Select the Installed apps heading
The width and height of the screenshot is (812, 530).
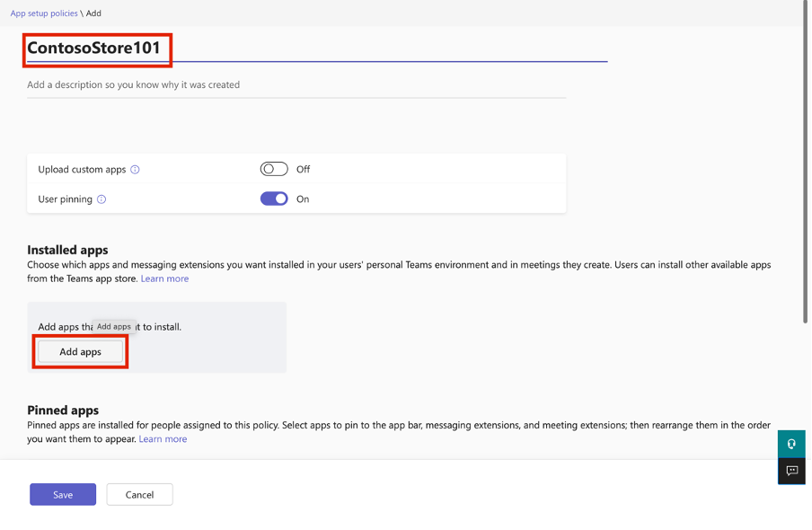point(68,251)
